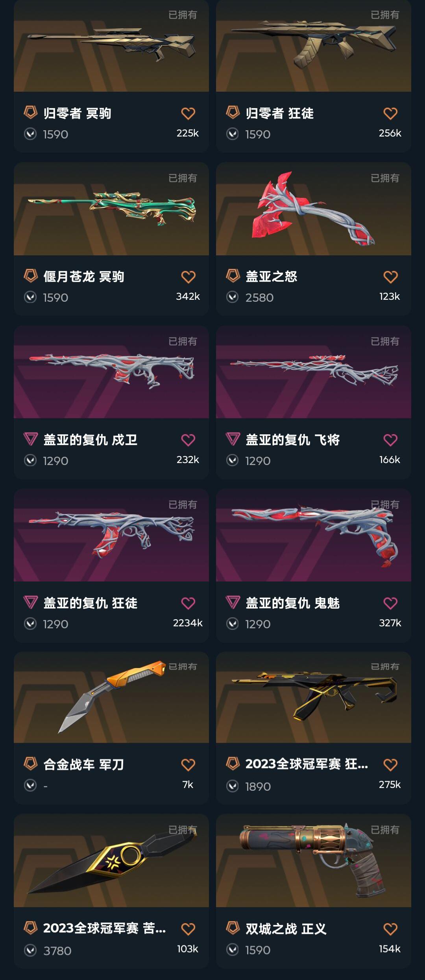Tap heart next to 2023全球冠军赛 狂徒 card
This screenshot has height=980, width=425.
pos(390,765)
